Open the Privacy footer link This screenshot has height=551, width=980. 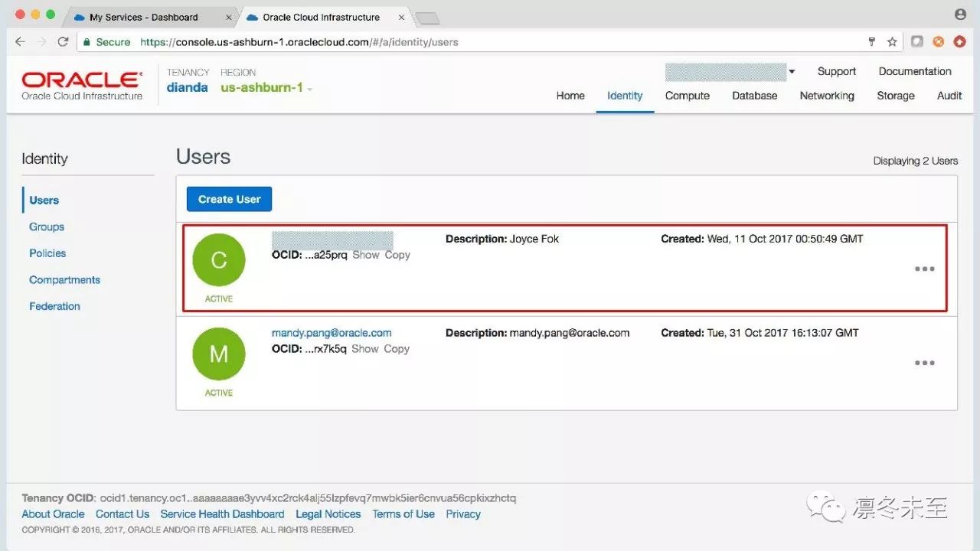[x=463, y=514]
